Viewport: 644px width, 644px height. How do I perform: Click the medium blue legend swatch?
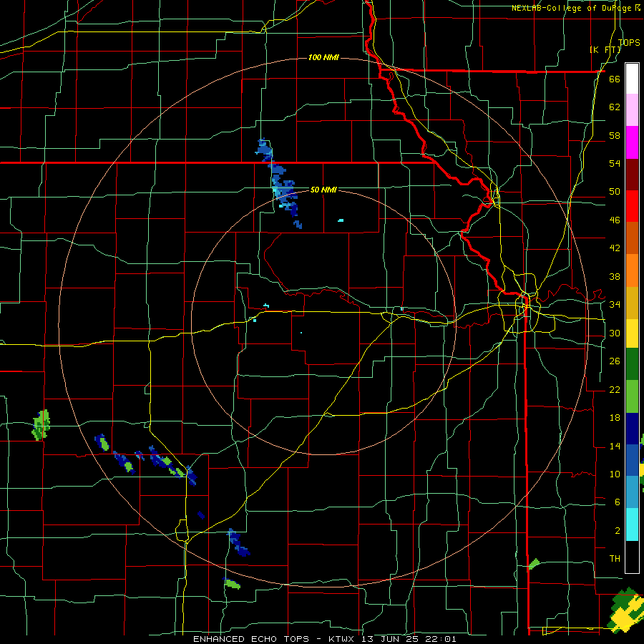pos(632,460)
